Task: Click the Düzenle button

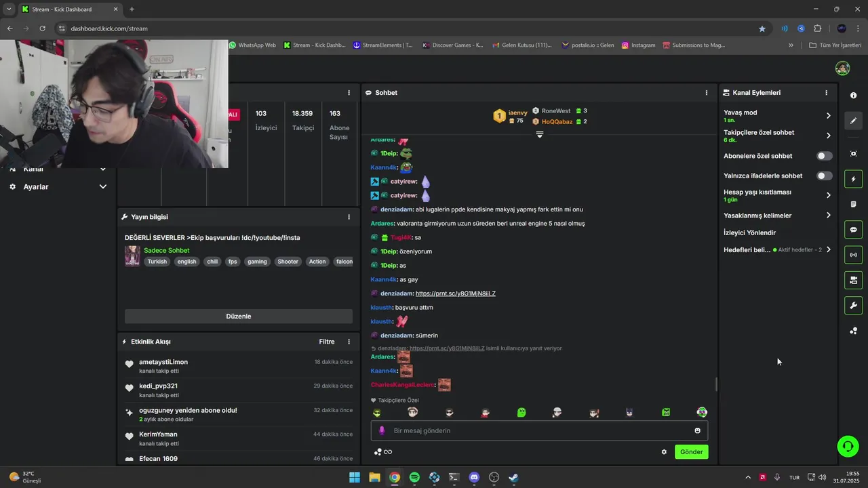Action: pyautogui.click(x=239, y=317)
